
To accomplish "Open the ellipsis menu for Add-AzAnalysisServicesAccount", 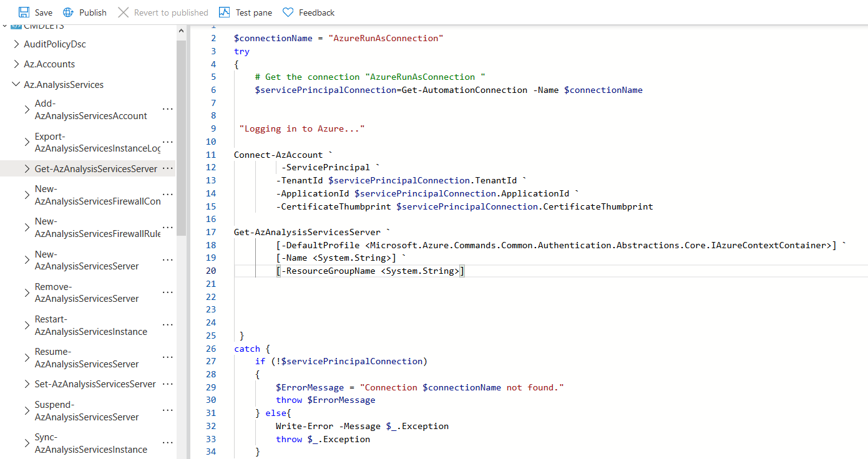I will click(x=168, y=109).
